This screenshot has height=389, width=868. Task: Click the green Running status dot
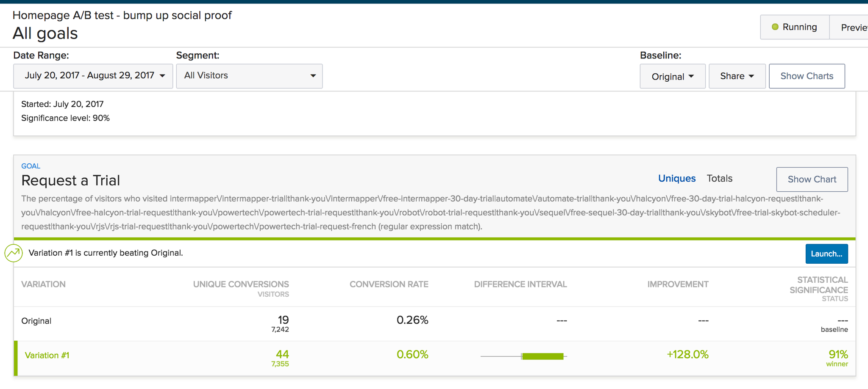[x=775, y=27]
